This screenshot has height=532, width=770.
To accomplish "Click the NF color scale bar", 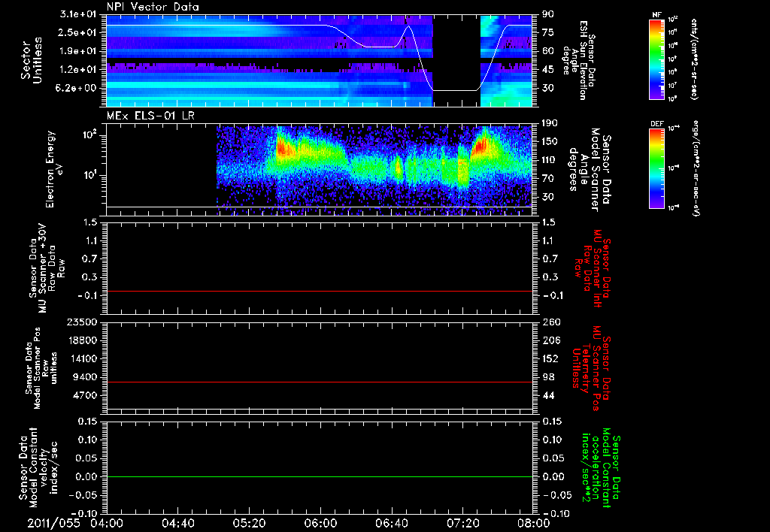I will [656, 59].
